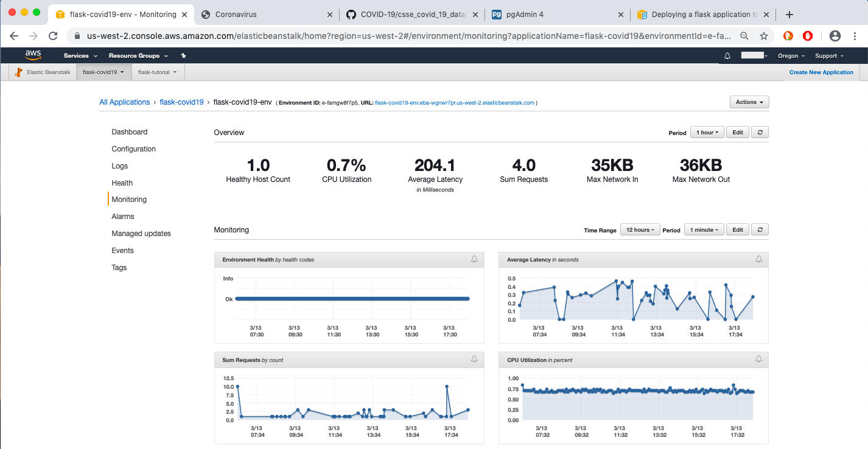The width and height of the screenshot is (868, 449).
Task: Set alarm bell on Environment Health graph
Action: pyautogui.click(x=474, y=259)
